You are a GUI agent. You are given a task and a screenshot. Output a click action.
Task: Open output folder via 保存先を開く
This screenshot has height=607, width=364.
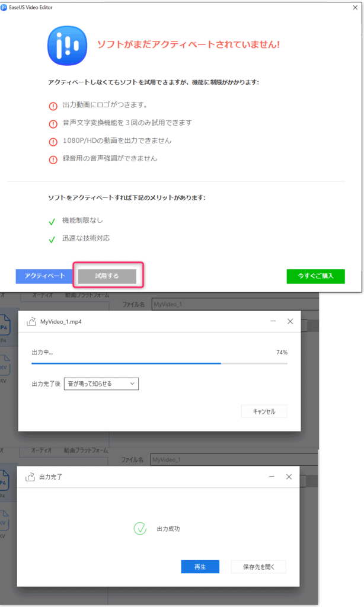coord(258,567)
